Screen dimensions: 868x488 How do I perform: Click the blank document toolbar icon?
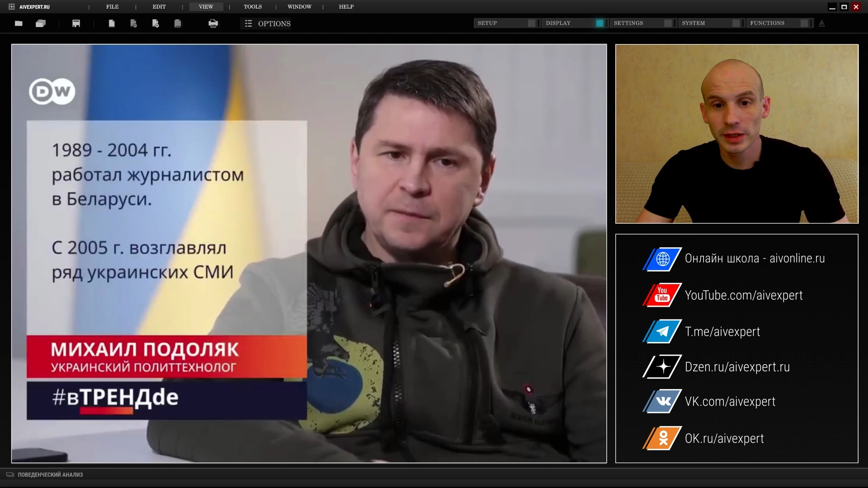pos(112,23)
